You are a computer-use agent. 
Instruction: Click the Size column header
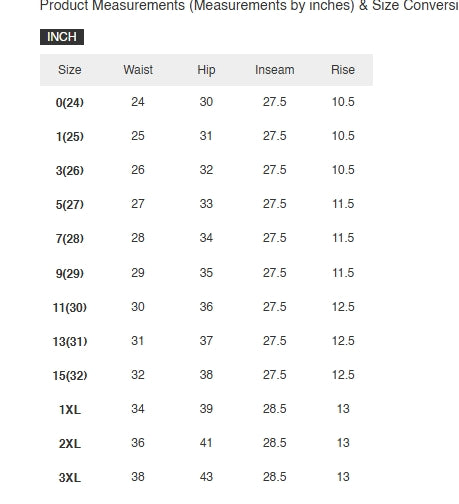(70, 70)
